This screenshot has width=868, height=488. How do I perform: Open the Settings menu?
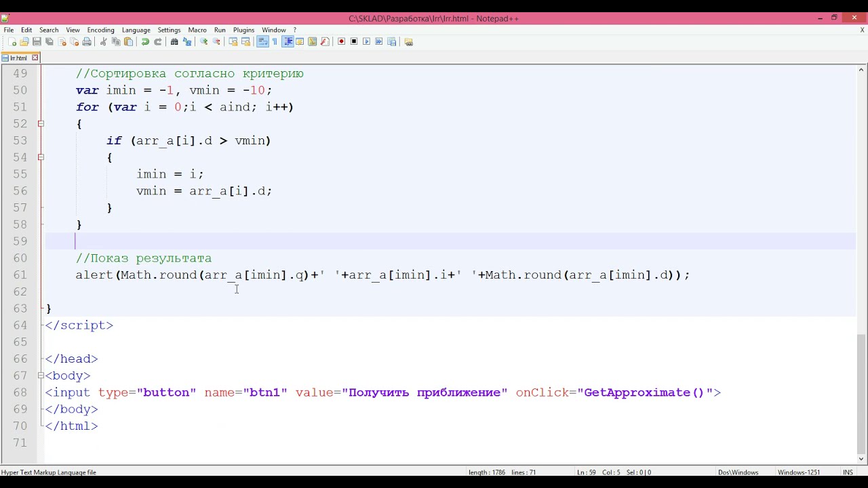pyautogui.click(x=169, y=30)
